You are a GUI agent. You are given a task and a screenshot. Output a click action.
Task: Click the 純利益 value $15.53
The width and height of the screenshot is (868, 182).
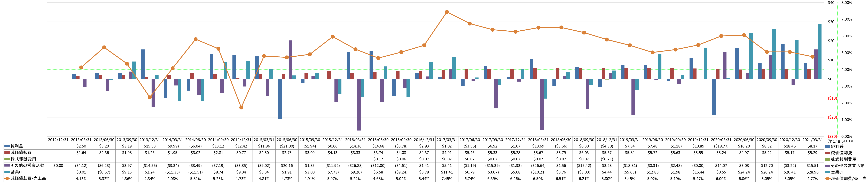[150, 146]
